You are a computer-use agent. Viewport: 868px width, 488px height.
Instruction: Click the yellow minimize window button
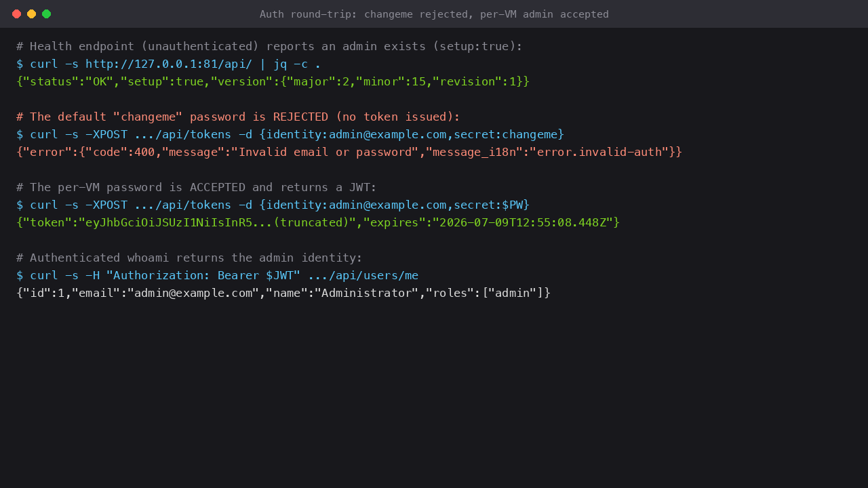[x=31, y=14]
